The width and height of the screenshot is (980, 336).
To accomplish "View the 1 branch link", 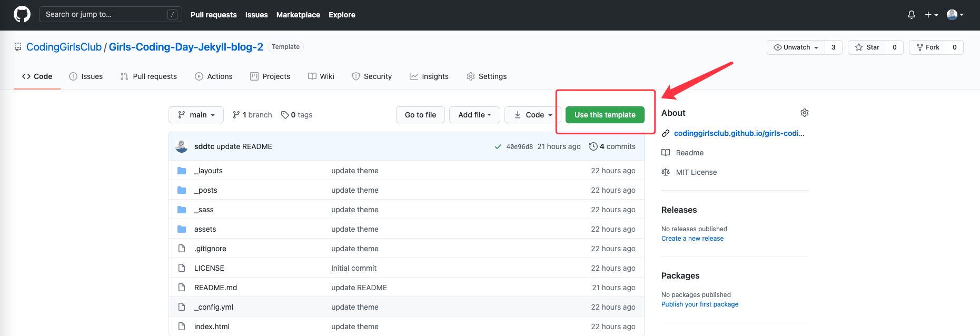I will 252,115.
